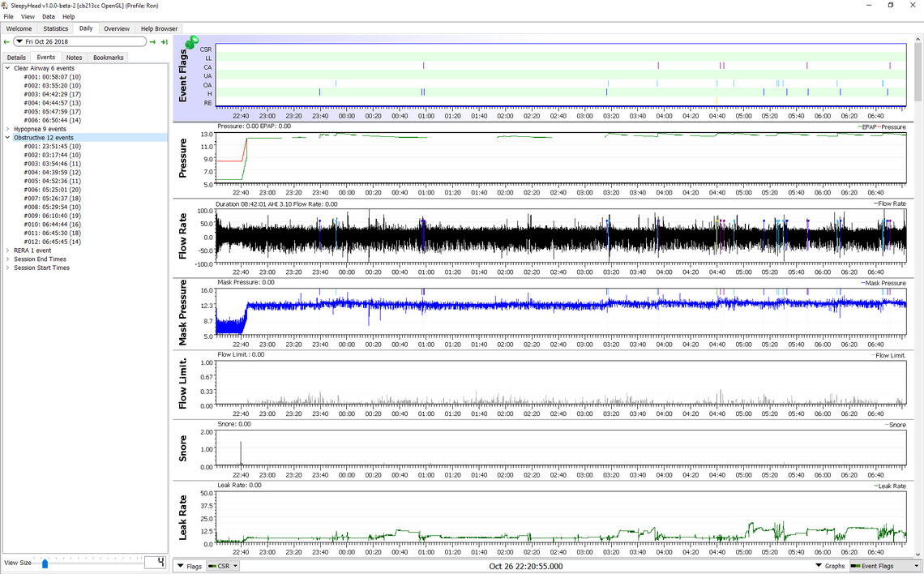This screenshot has height=574, width=924.
Task: Select Obstructive event #008: 05:29:54 (10)
Action: (53, 207)
